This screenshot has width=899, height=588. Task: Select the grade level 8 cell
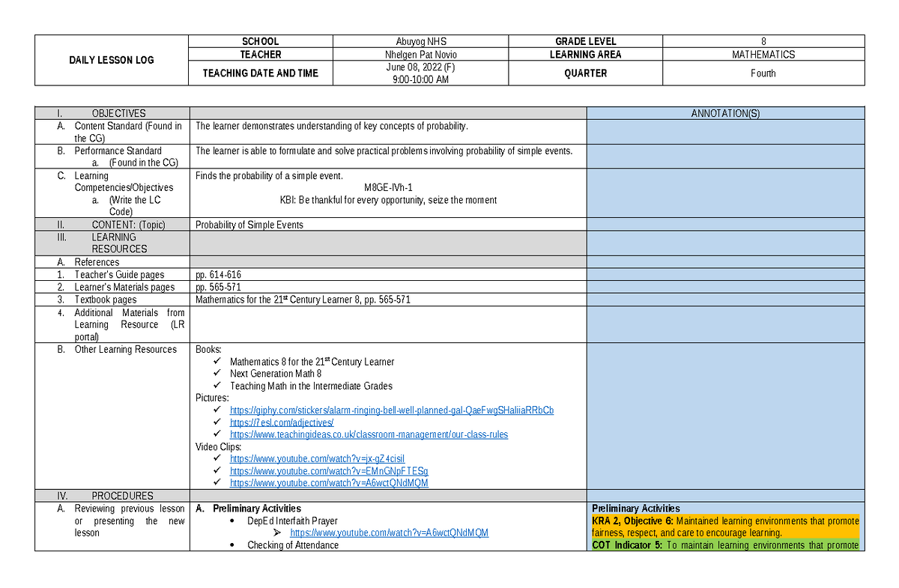click(x=763, y=41)
